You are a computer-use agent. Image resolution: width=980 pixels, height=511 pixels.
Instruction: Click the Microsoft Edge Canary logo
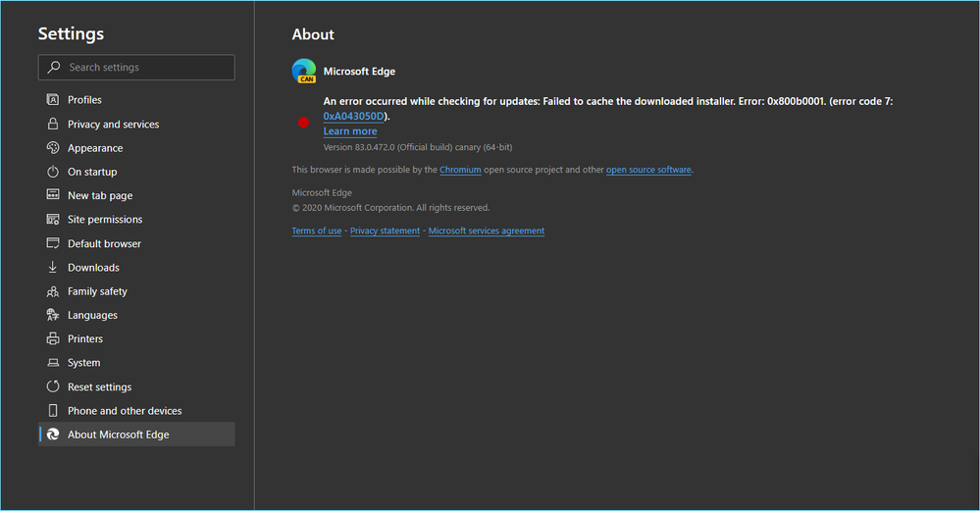pyautogui.click(x=304, y=72)
